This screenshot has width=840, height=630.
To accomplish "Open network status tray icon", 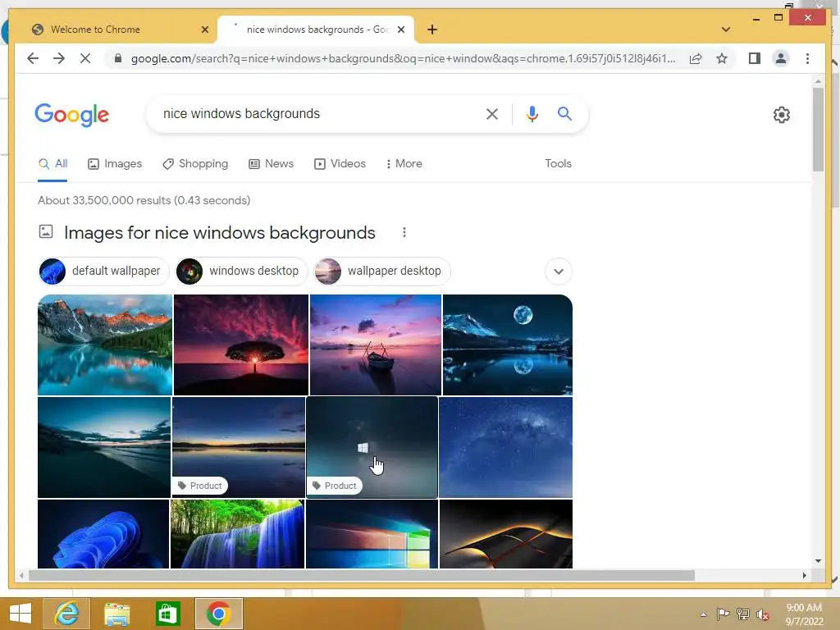I will [743, 614].
